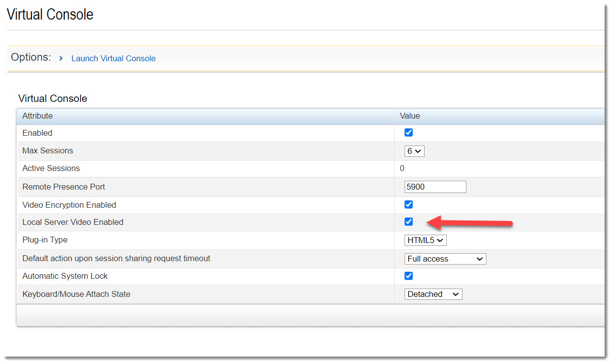
Task: Click the Max Sessions attribute label
Action: pos(48,151)
